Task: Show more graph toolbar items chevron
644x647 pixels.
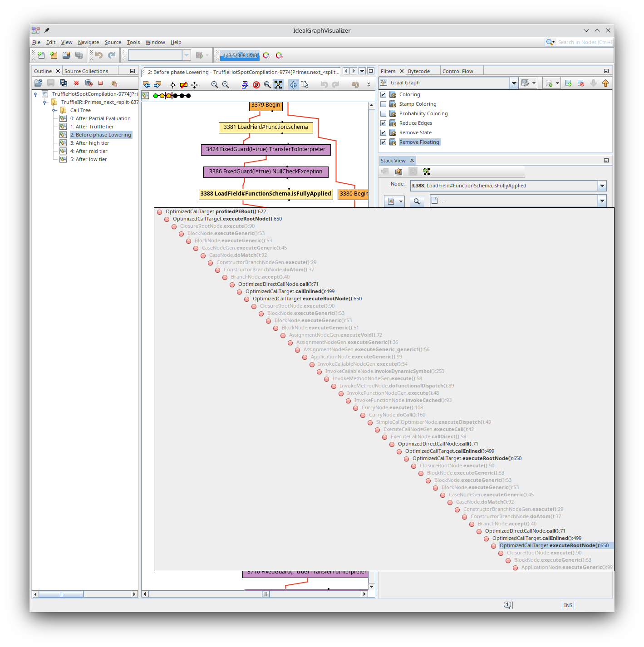Action: tap(369, 85)
